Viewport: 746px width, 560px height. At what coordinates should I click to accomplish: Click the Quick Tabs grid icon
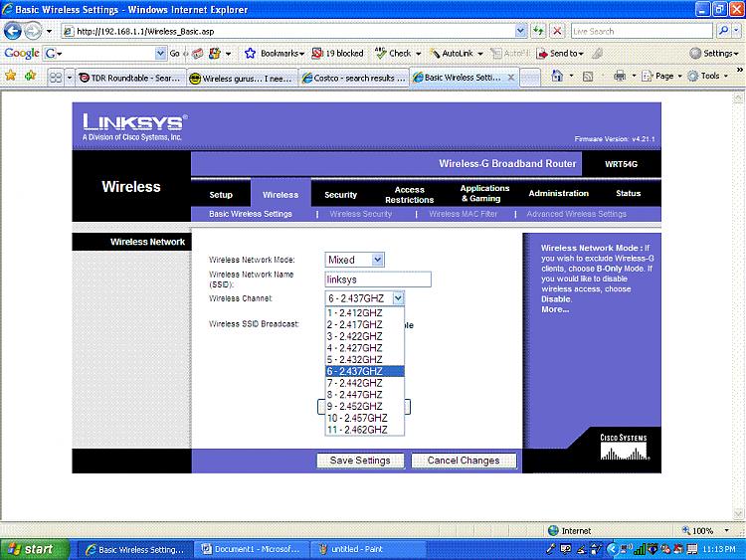[56, 77]
